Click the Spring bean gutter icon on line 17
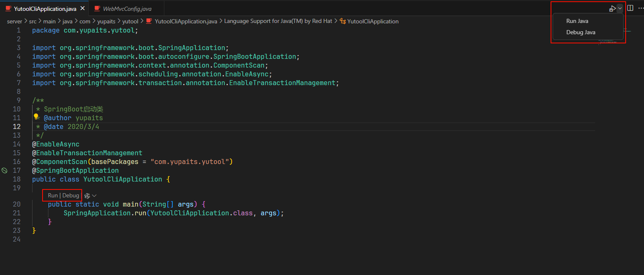The height and width of the screenshot is (275, 644). pos(5,170)
